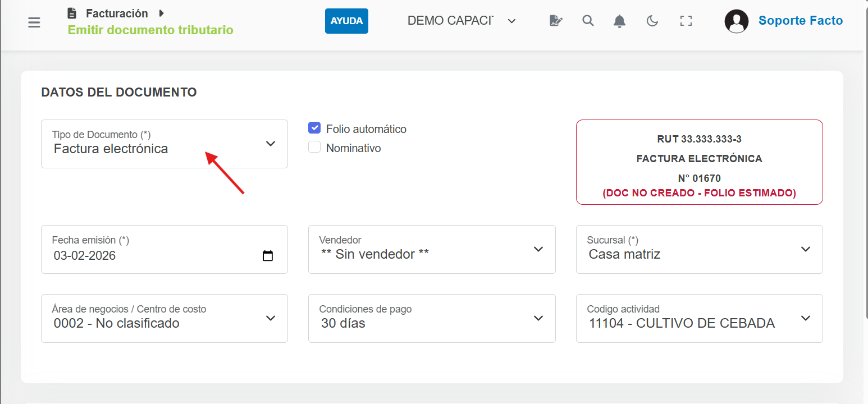Screen dimensions: 868x404
Task: Open the hamburger sidebar menu
Action: pyautogui.click(x=34, y=22)
